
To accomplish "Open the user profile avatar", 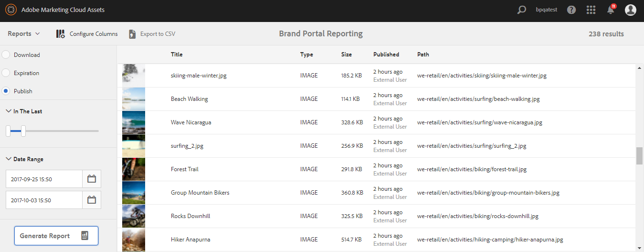I will click(631, 10).
